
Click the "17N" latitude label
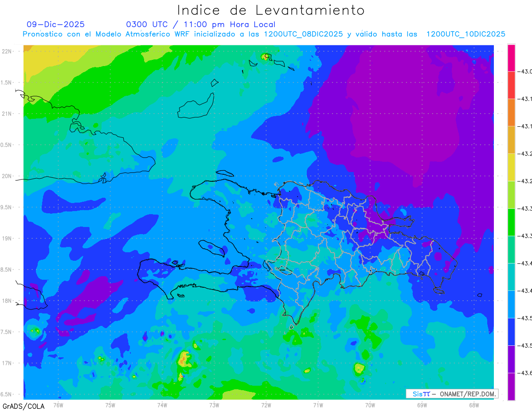[7, 363]
